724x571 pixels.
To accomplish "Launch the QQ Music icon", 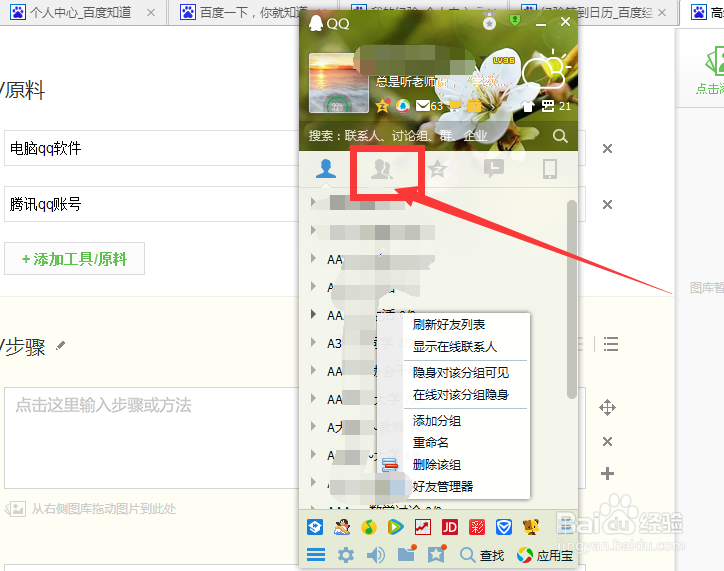I will click(x=368, y=527).
